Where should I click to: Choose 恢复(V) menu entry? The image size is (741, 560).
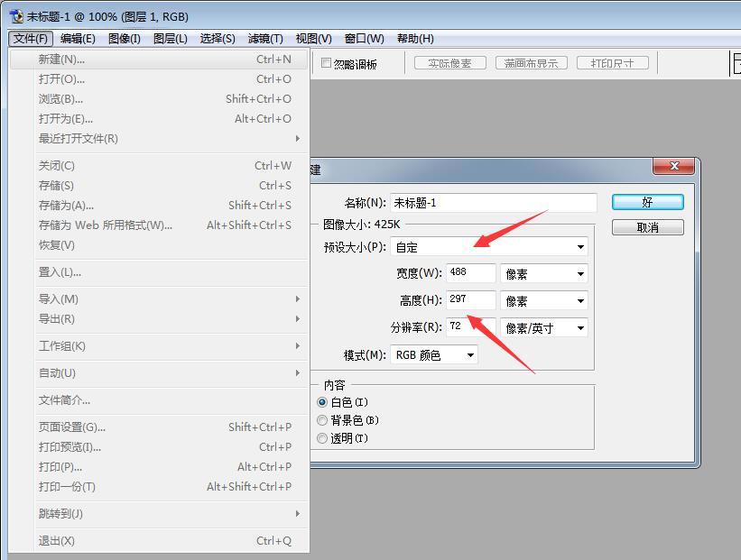[160, 245]
